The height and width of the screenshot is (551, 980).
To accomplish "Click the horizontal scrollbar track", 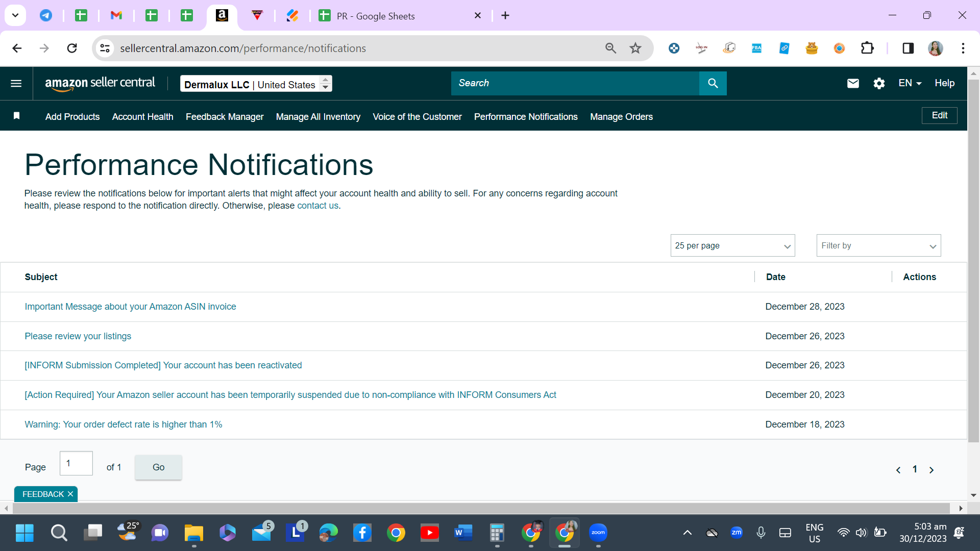I will point(481,508).
